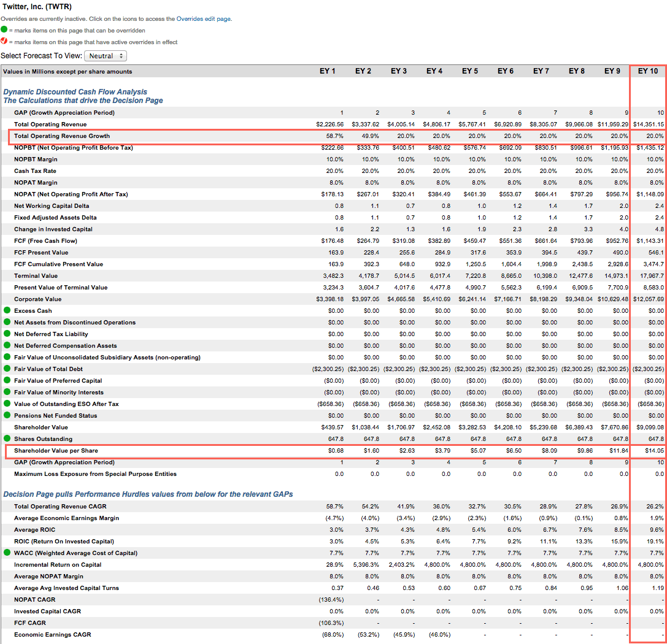Click the red checkmark legend icon for active overrides

[4, 41]
